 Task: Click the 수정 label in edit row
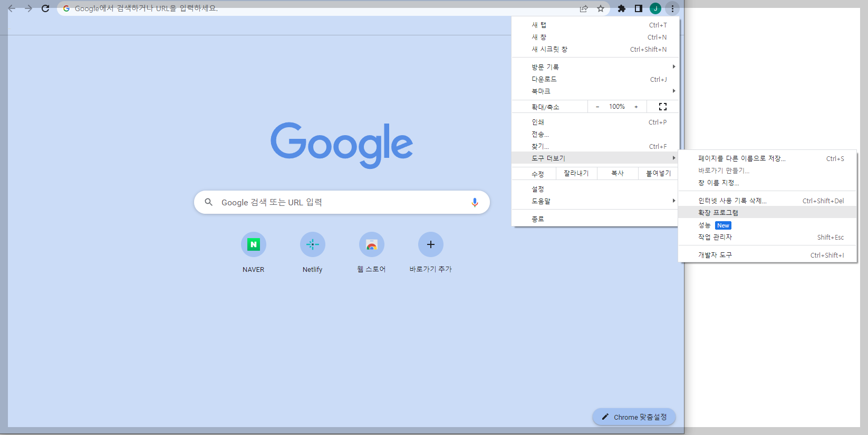(x=537, y=174)
